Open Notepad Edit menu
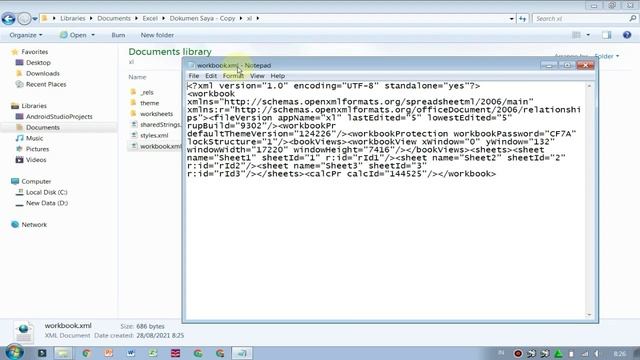640x360 pixels. [211, 76]
